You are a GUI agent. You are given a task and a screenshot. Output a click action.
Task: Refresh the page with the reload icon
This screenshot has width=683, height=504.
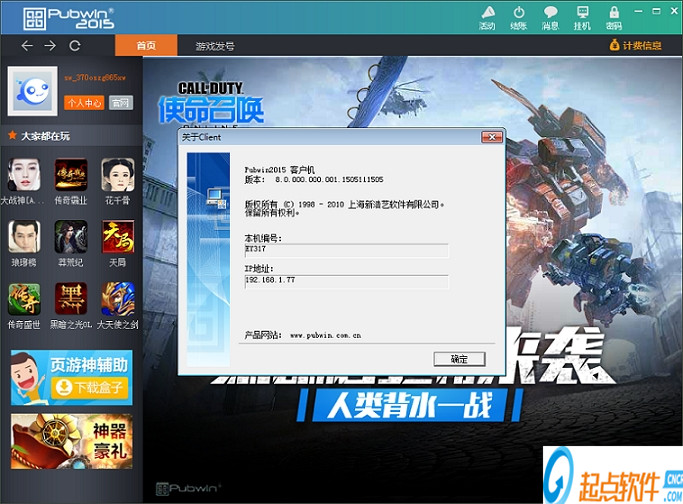click(75, 45)
